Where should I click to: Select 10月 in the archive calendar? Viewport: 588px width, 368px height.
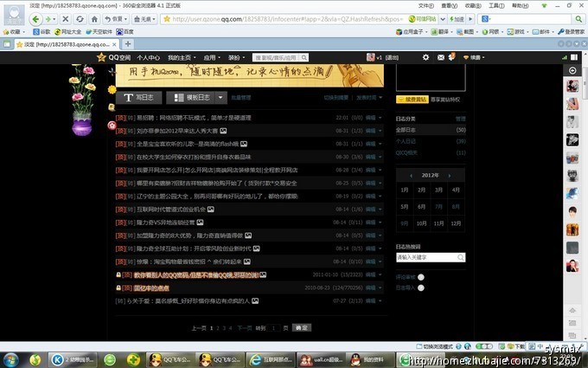click(x=421, y=223)
